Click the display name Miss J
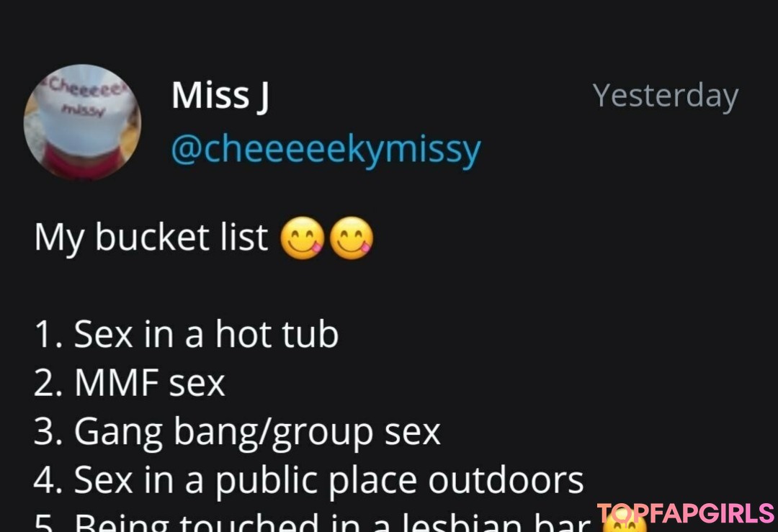 pos(220,96)
